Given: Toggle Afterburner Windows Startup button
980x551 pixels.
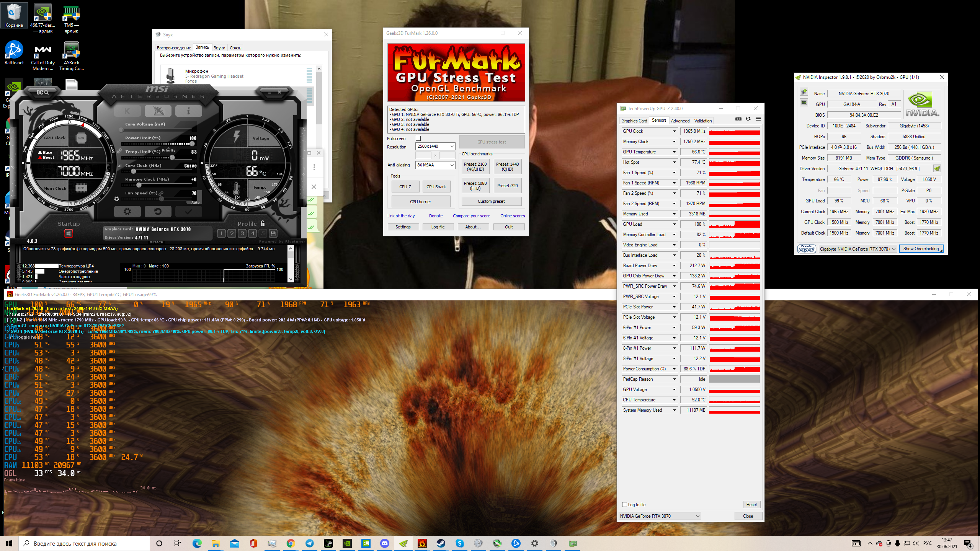Looking at the screenshot, I should pyautogui.click(x=69, y=233).
